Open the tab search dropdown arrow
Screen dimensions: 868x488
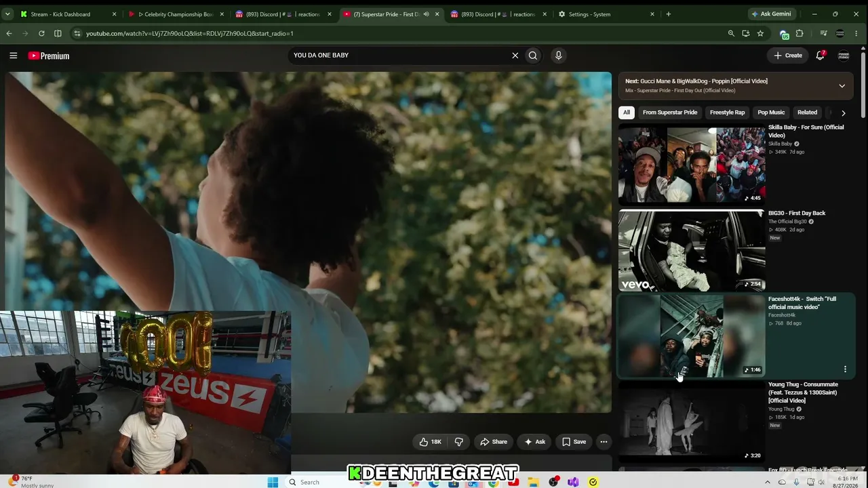pos(9,14)
